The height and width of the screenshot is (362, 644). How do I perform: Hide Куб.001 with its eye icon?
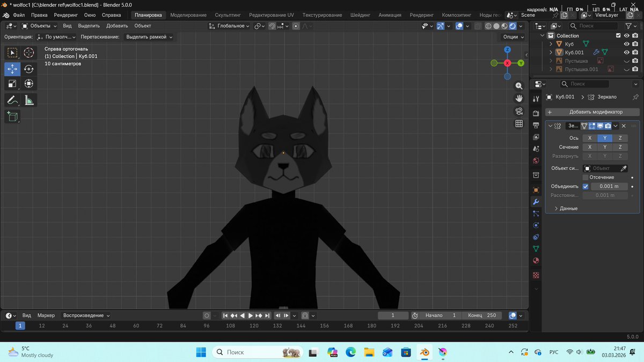(x=626, y=53)
